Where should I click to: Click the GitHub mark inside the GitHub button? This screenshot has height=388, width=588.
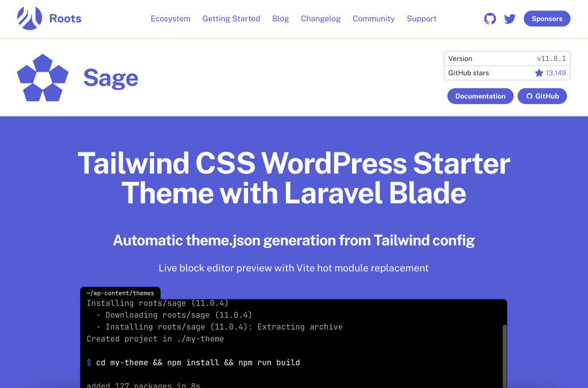[529, 96]
